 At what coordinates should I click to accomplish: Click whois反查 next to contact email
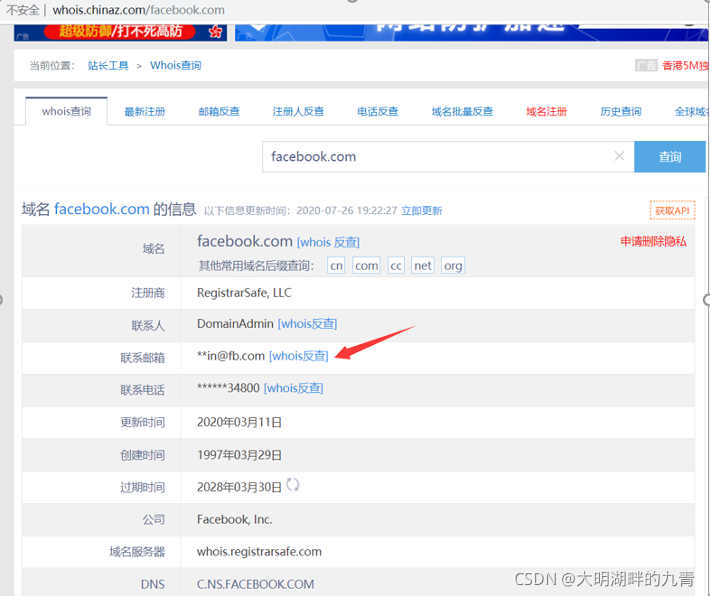click(299, 356)
